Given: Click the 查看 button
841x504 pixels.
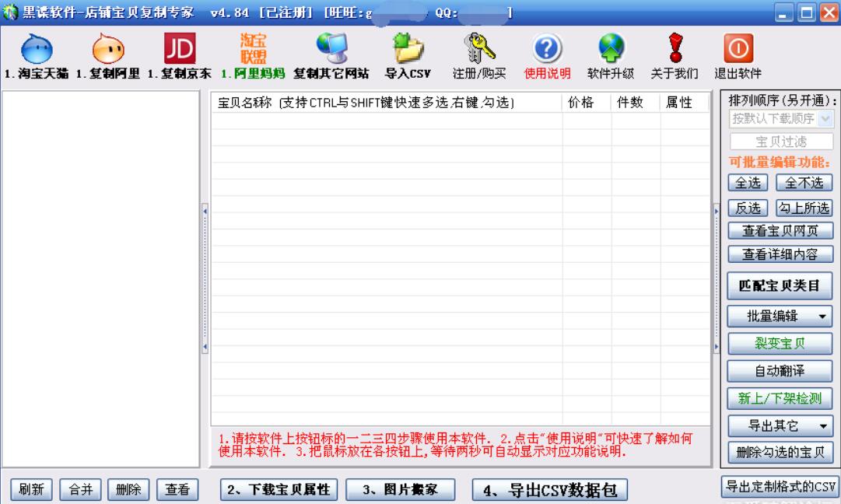Looking at the screenshot, I should click(x=177, y=489).
